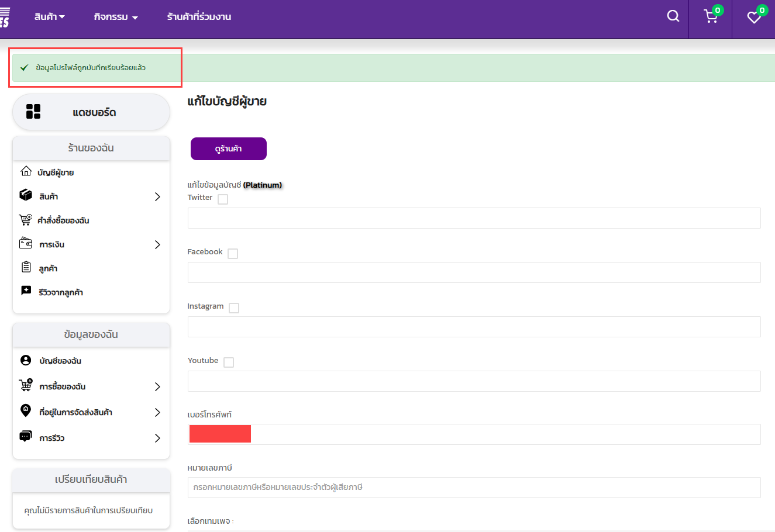The width and height of the screenshot is (775, 532).
Task: Open ร้านค้าที่ร่วมงาน in the top menu
Action: point(199,17)
